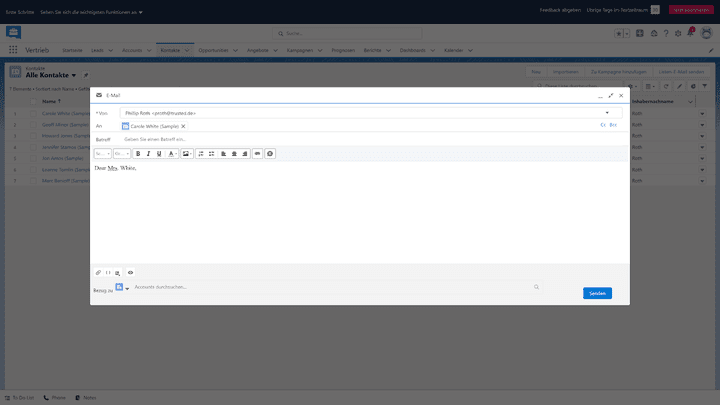
Task: Attach a file with paperclip icon
Action: (98, 272)
